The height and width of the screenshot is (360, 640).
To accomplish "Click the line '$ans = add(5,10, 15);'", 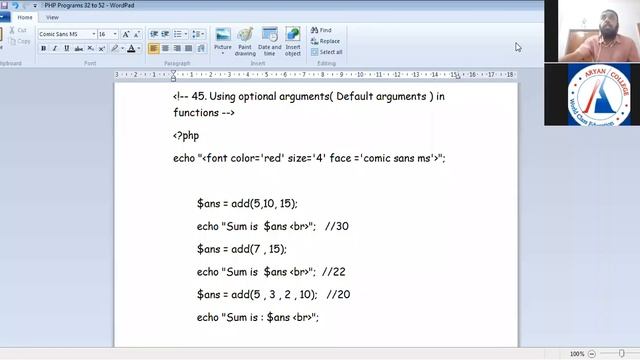I will point(247,203).
